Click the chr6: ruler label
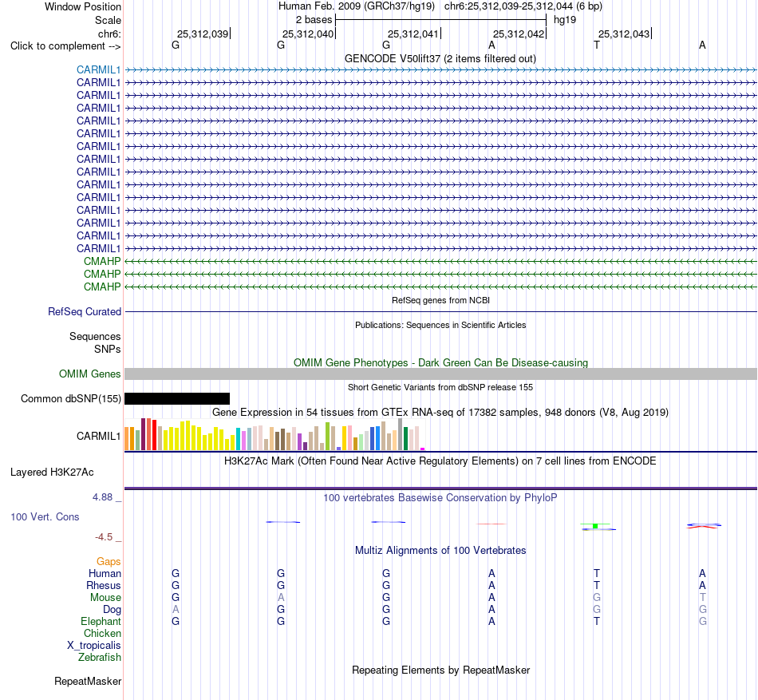 tap(109, 34)
